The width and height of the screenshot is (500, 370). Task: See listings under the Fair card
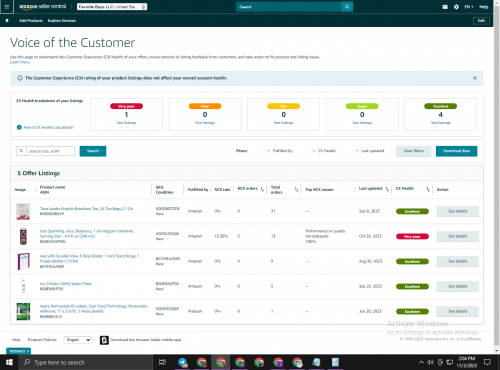(284, 123)
